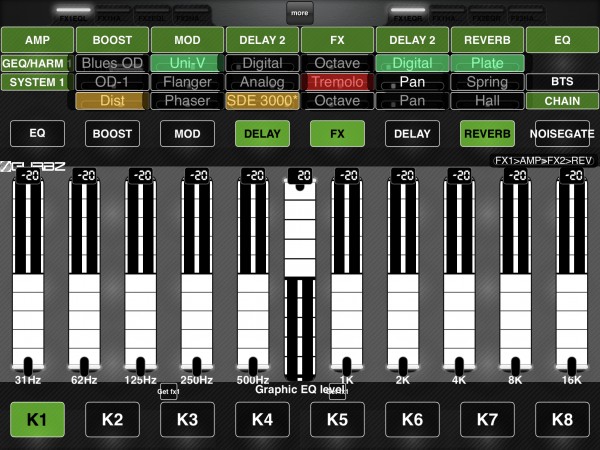Click the 31Hz EQ band slider

[28, 273]
